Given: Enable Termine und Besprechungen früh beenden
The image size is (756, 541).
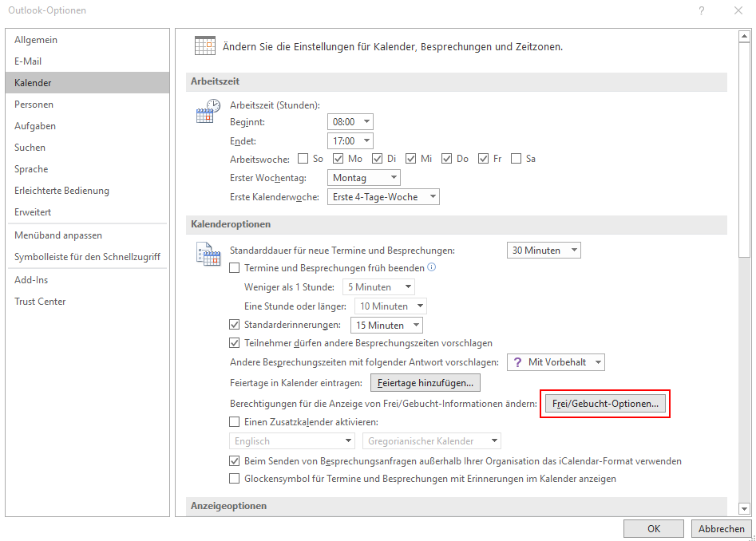Looking at the screenshot, I should 235,268.
